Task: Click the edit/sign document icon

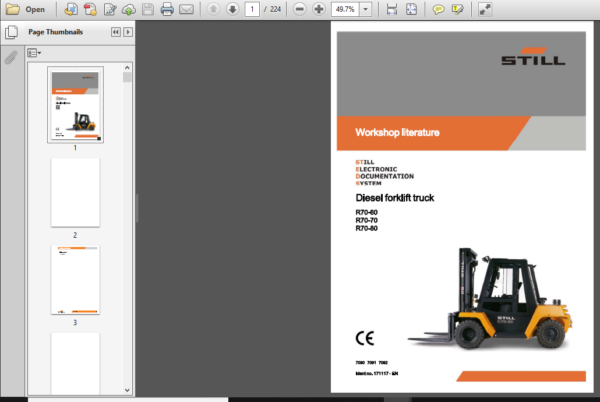Action: click(110, 9)
